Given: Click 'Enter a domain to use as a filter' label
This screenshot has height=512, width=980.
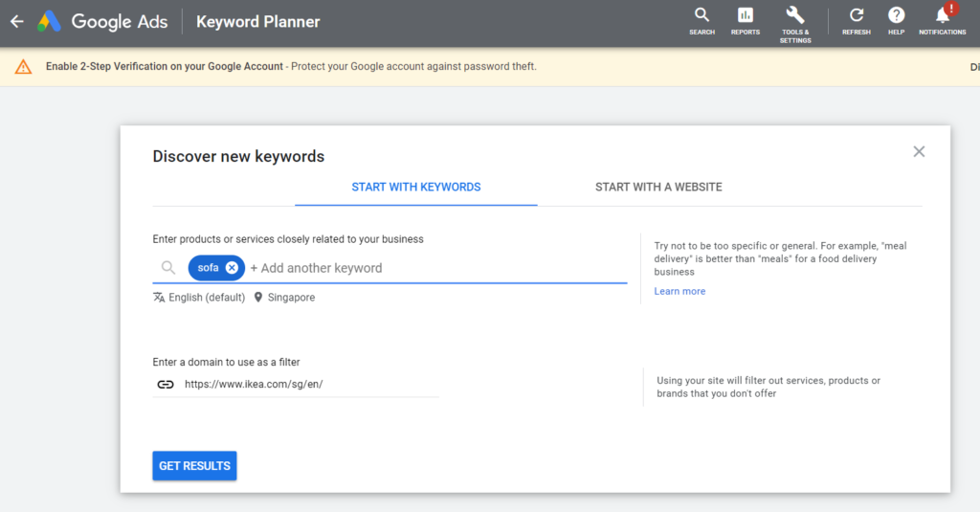Looking at the screenshot, I should (x=226, y=362).
